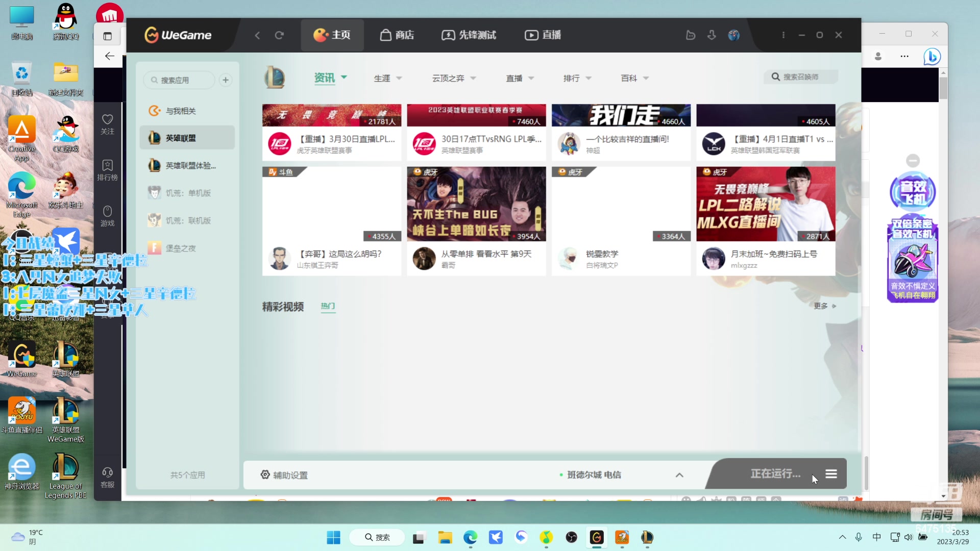Open the 先锋测试 tab

coord(469,35)
